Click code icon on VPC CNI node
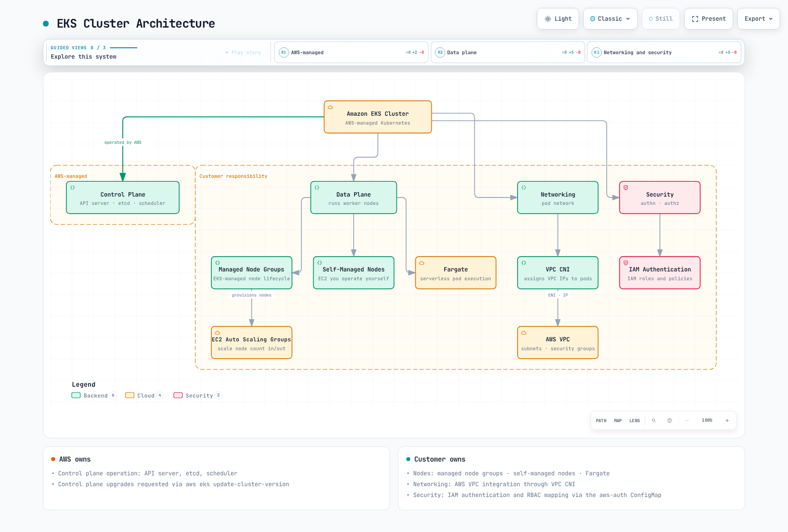The image size is (788, 532). point(524,263)
